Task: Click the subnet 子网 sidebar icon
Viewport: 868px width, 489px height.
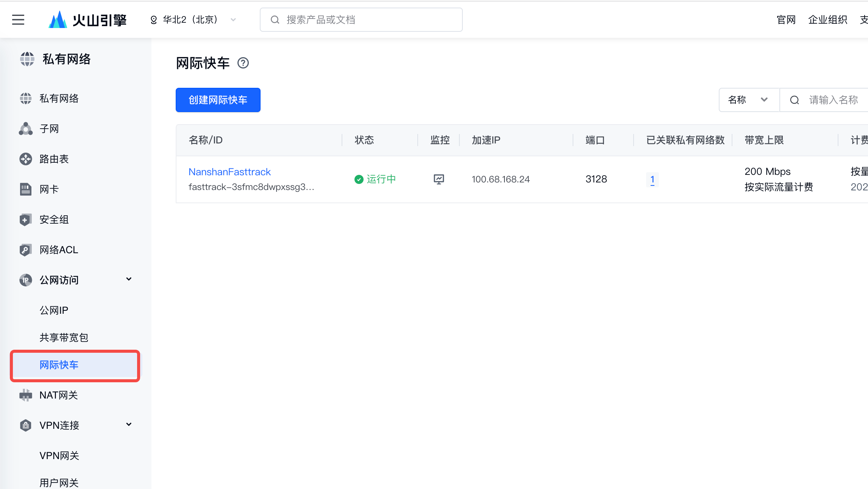Action: pyautogui.click(x=26, y=129)
